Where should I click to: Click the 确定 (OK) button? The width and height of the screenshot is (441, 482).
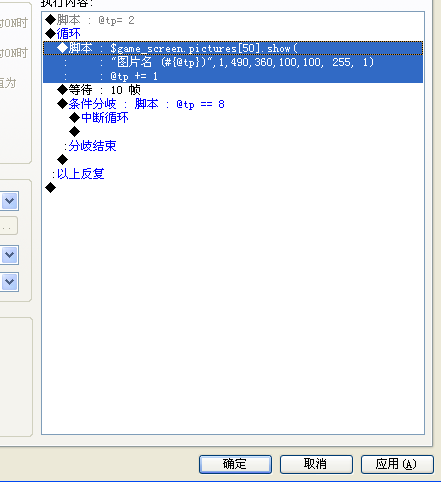point(235,464)
